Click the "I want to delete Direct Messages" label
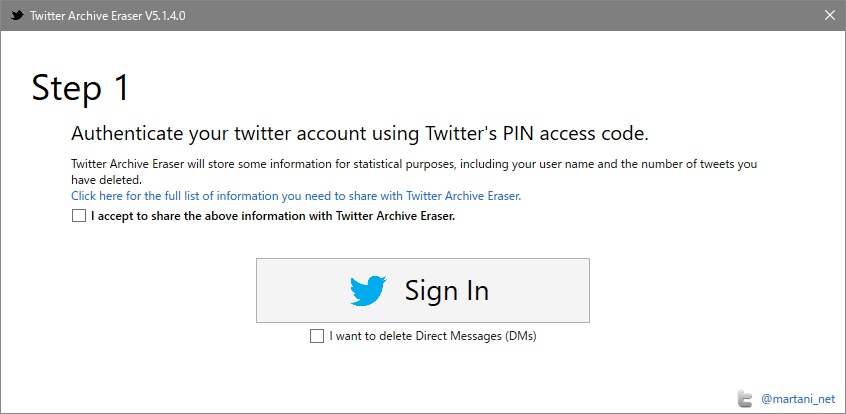The height and width of the screenshot is (414, 846). (x=433, y=336)
